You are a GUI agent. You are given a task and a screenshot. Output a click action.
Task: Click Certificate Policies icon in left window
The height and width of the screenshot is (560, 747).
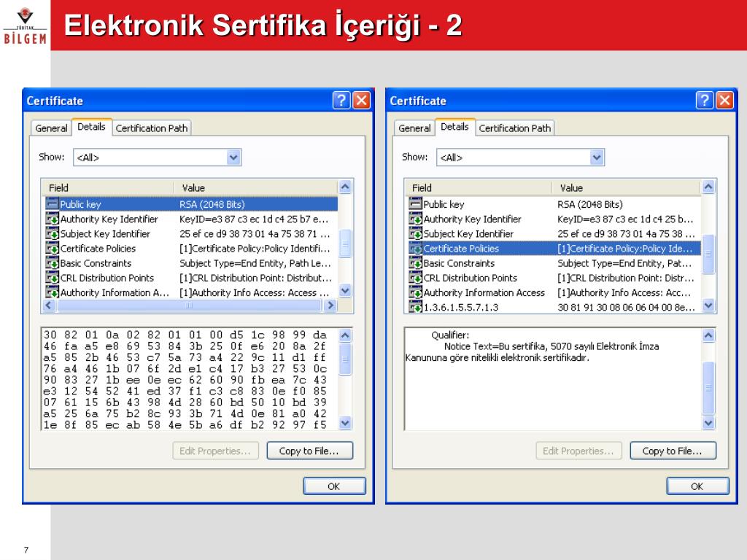coord(52,248)
